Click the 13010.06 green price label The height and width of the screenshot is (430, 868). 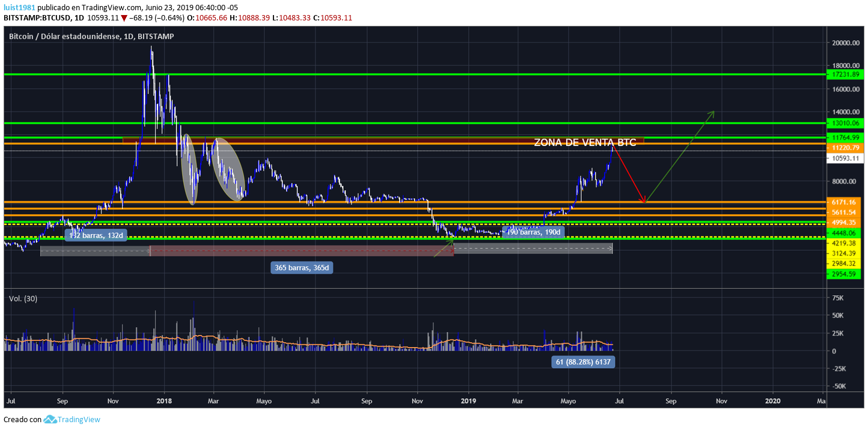point(843,123)
